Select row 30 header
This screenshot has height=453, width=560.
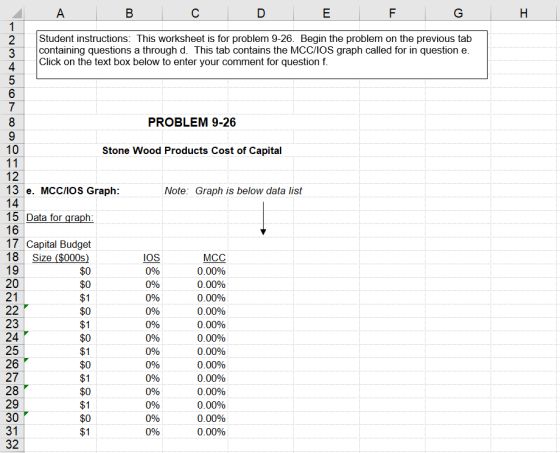click(12, 418)
